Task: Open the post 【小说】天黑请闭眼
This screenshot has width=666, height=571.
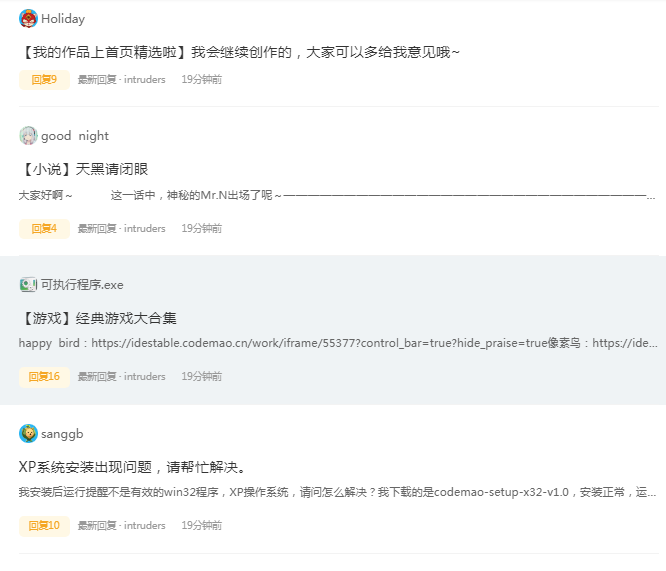Action: (83, 169)
